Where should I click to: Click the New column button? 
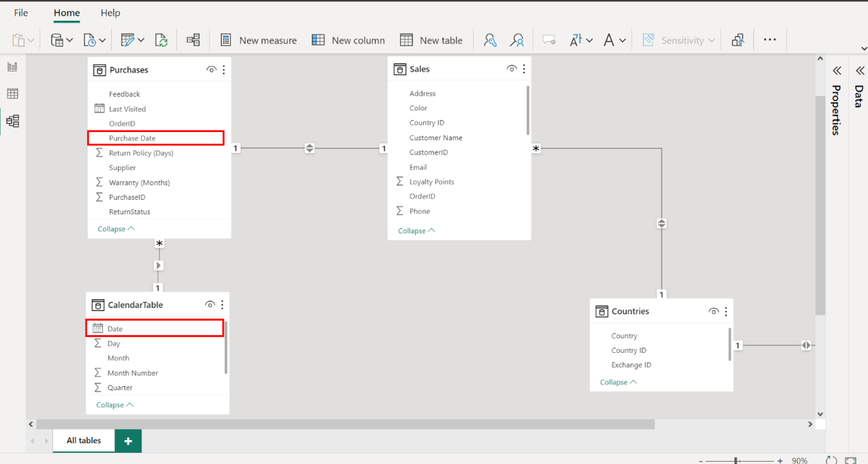[348, 40]
